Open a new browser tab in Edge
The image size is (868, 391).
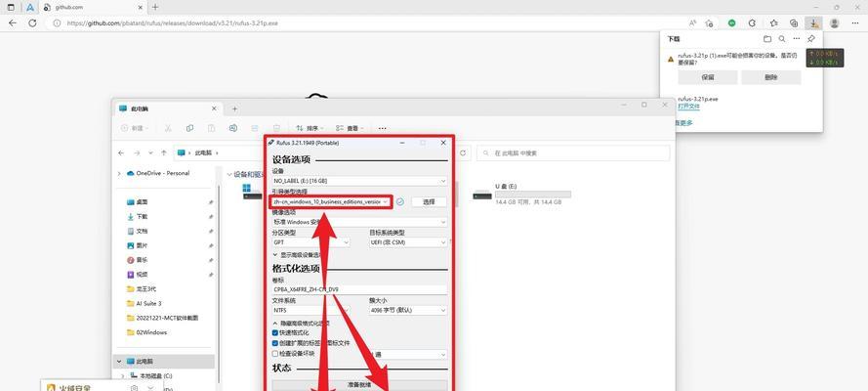point(155,7)
